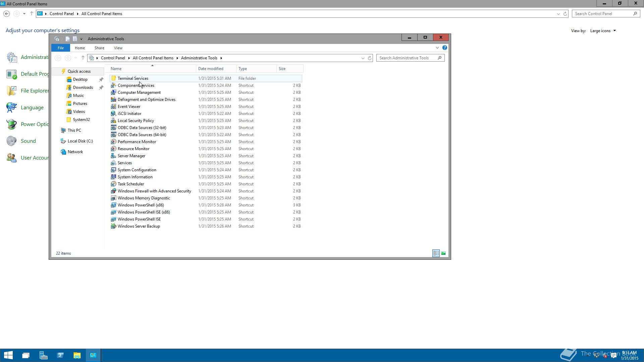Open the address bar history dropdown in Administrative Tools
The width and height of the screenshot is (644, 362).
point(363,58)
